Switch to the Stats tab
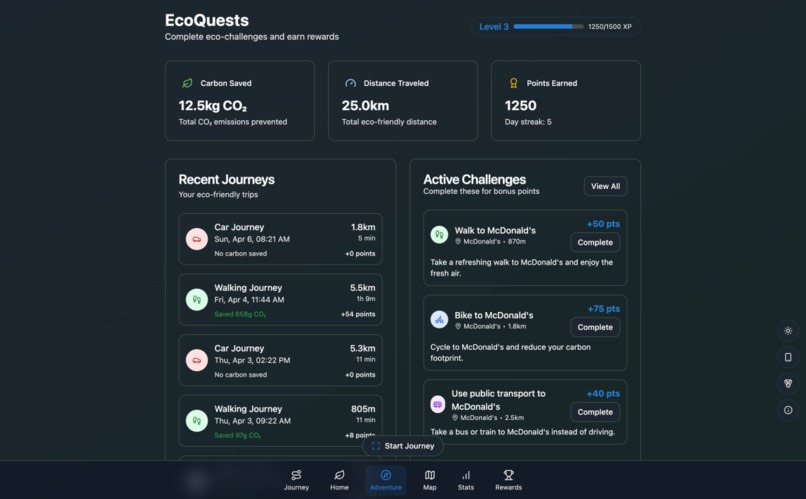The width and height of the screenshot is (806, 499). [x=466, y=480]
